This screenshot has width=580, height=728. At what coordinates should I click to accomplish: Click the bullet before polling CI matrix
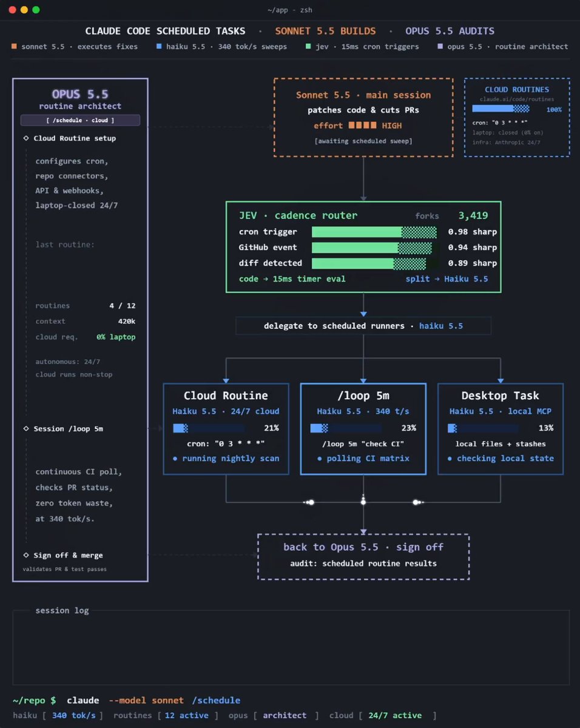[x=320, y=459]
